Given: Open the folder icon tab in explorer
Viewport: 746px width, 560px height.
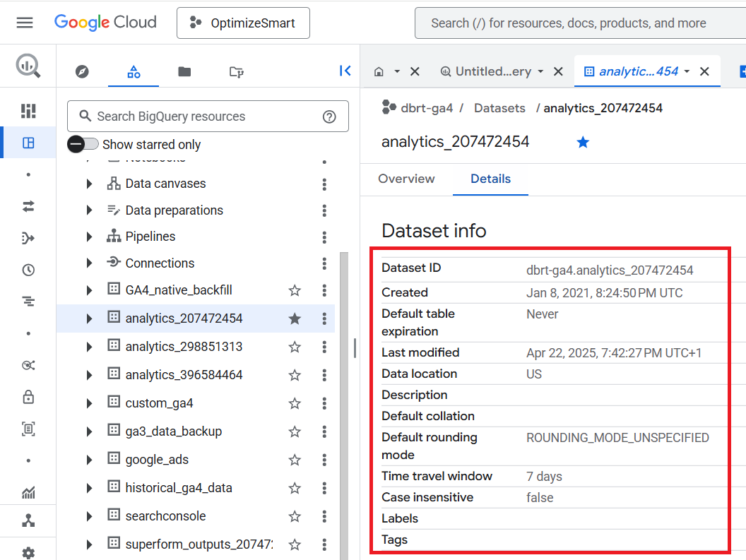Looking at the screenshot, I should click(184, 71).
